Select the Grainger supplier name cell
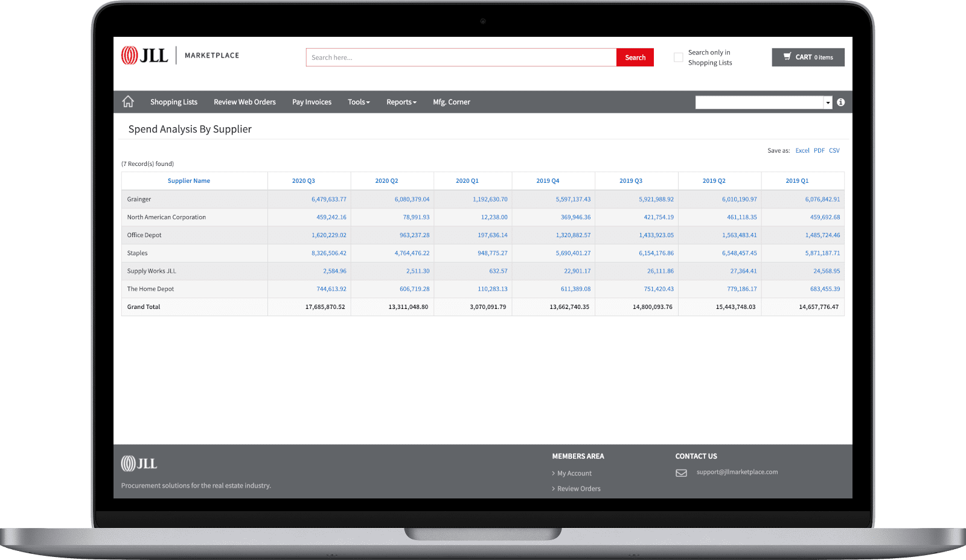This screenshot has width=966, height=560. (194, 199)
